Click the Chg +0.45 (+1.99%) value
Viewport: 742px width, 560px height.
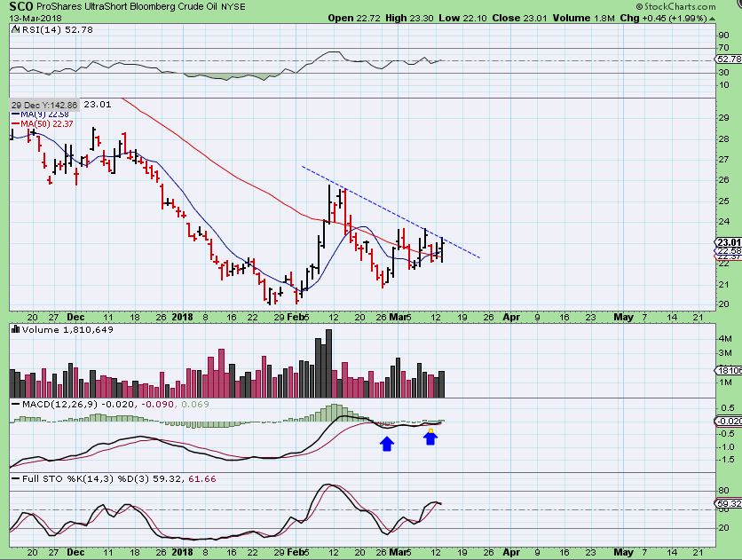click(663, 18)
